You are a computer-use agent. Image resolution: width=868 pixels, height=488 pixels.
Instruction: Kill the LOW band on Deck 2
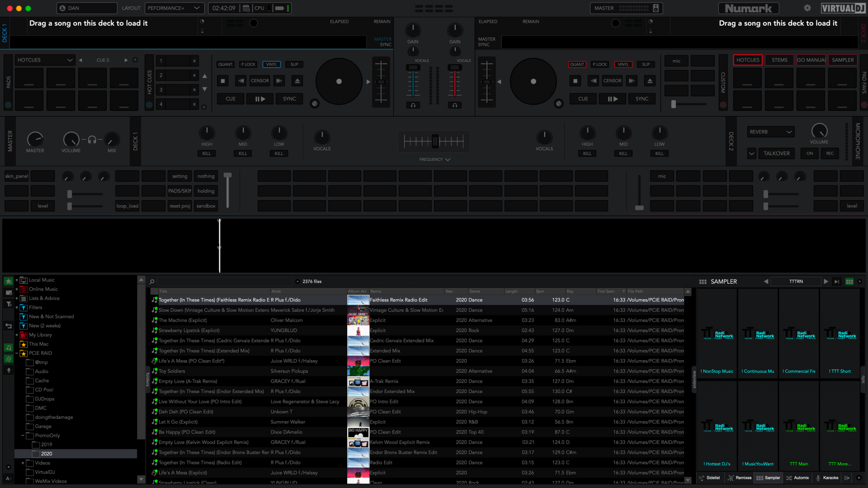pos(660,154)
